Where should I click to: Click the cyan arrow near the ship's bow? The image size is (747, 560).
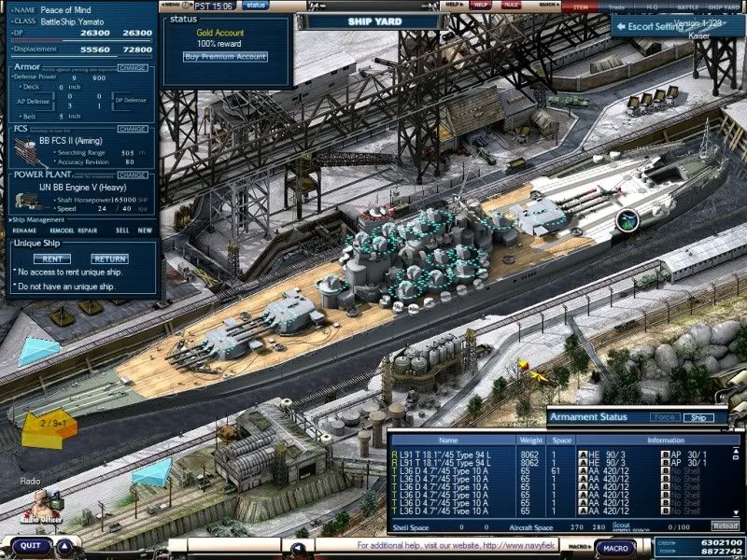pyautogui.click(x=39, y=351)
